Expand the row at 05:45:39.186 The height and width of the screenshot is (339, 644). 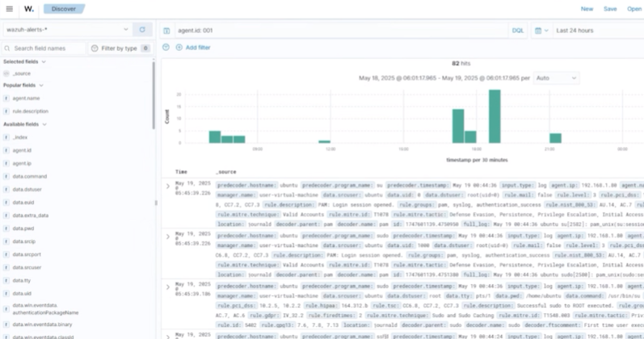[168, 287]
